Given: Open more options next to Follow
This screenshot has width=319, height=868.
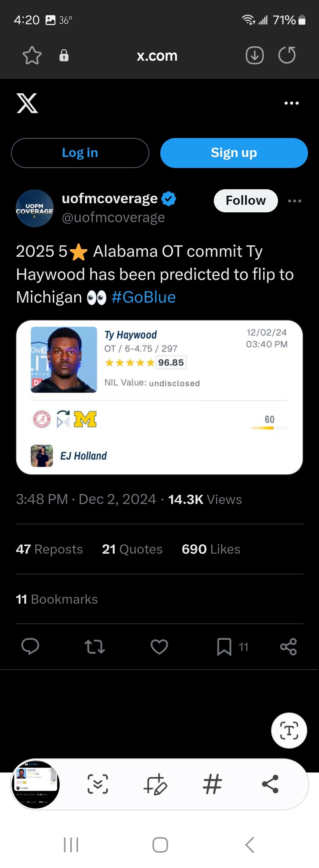Looking at the screenshot, I should (x=295, y=201).
